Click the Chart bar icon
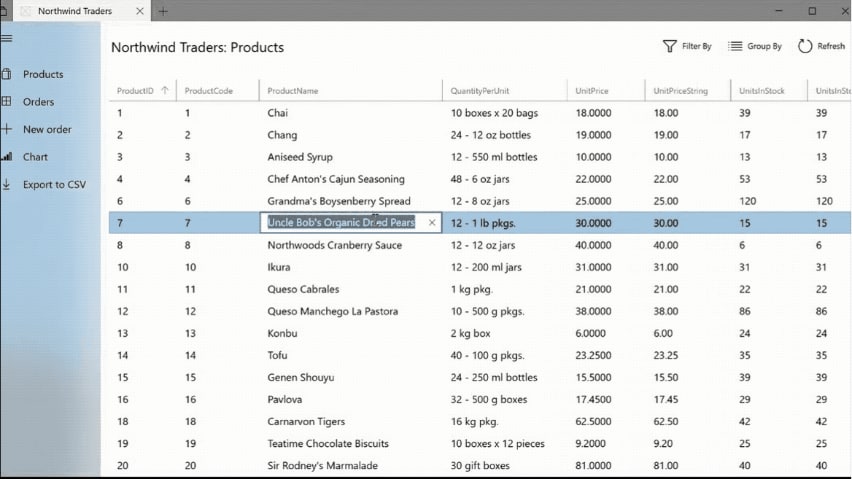Image resolution: width=852 pixels, height=479 pixels. [x=6, y=156]
